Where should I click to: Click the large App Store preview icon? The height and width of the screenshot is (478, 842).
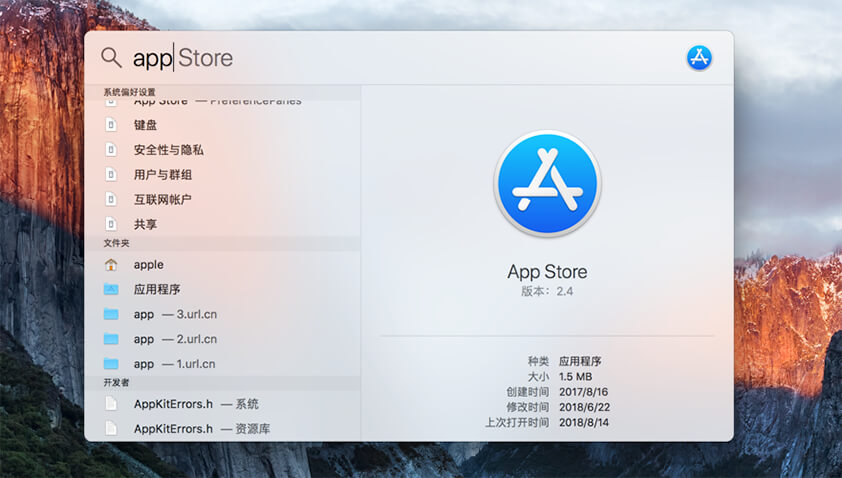pos(547,183)
